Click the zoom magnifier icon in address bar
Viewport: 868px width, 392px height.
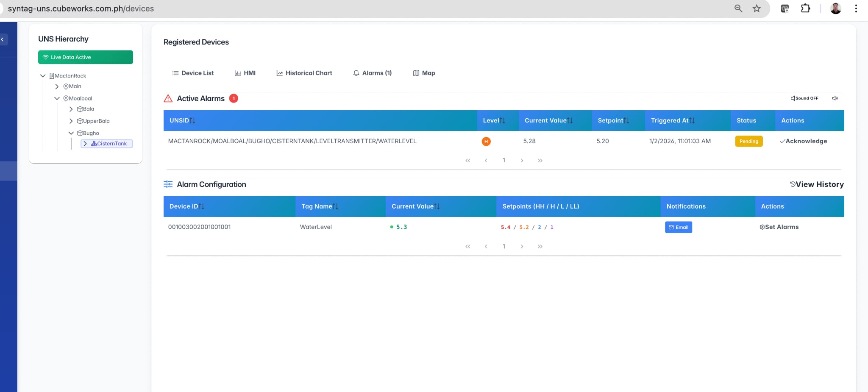coord(738,8)
